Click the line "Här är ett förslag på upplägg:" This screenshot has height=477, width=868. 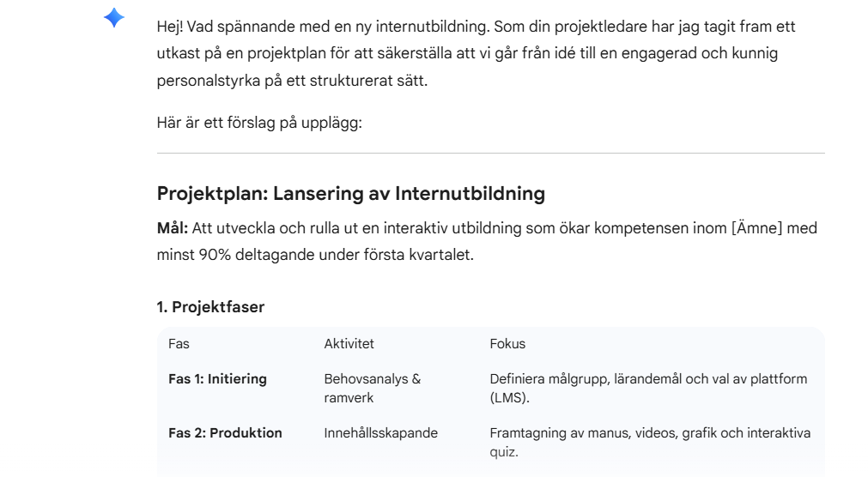259,123
